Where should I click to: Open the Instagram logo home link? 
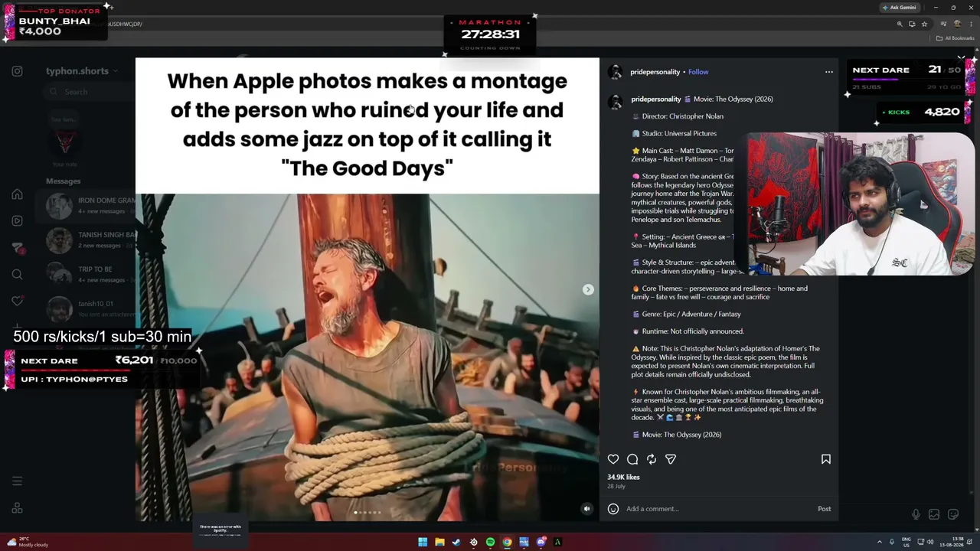pyautogui.click(x=17, y=71)
